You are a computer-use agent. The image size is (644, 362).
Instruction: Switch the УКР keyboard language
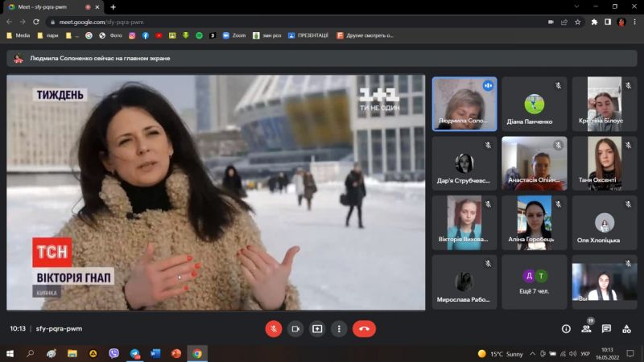click(585, 354)
